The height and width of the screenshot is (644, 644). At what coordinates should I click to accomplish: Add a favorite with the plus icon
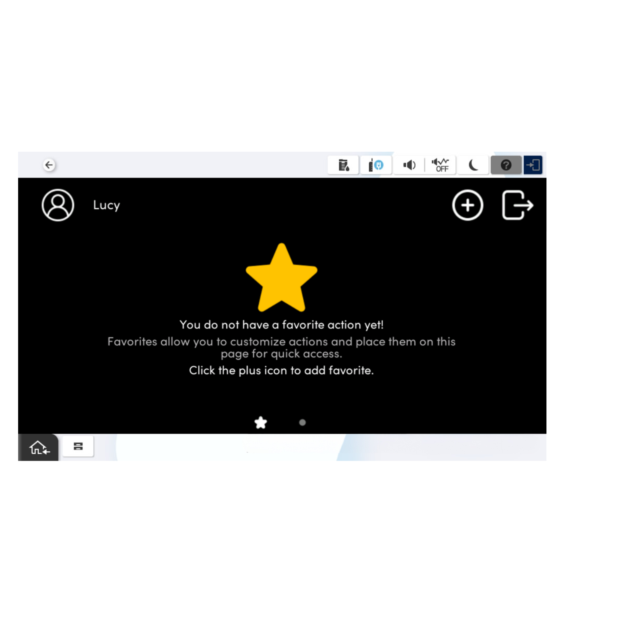(468, 205)
